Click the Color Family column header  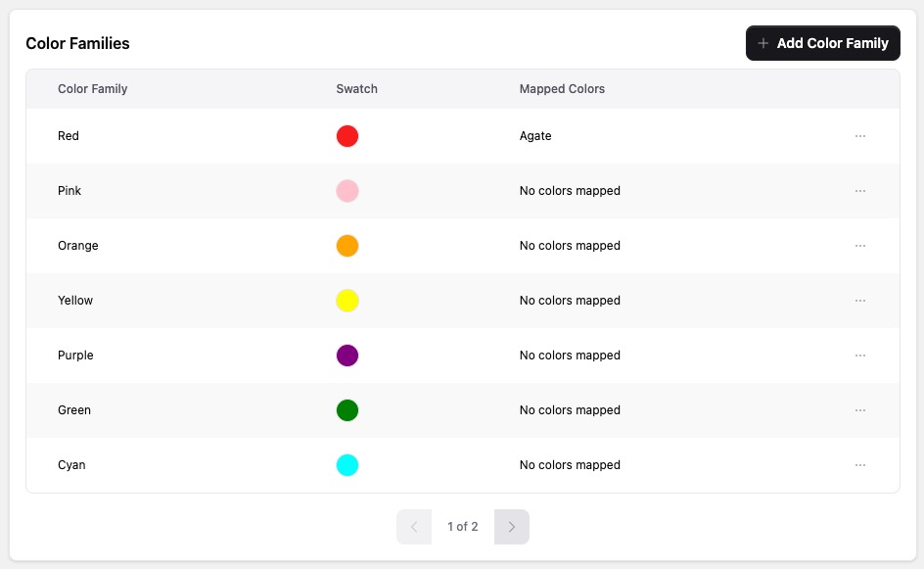pyautogui.click(x=93, y=89)
